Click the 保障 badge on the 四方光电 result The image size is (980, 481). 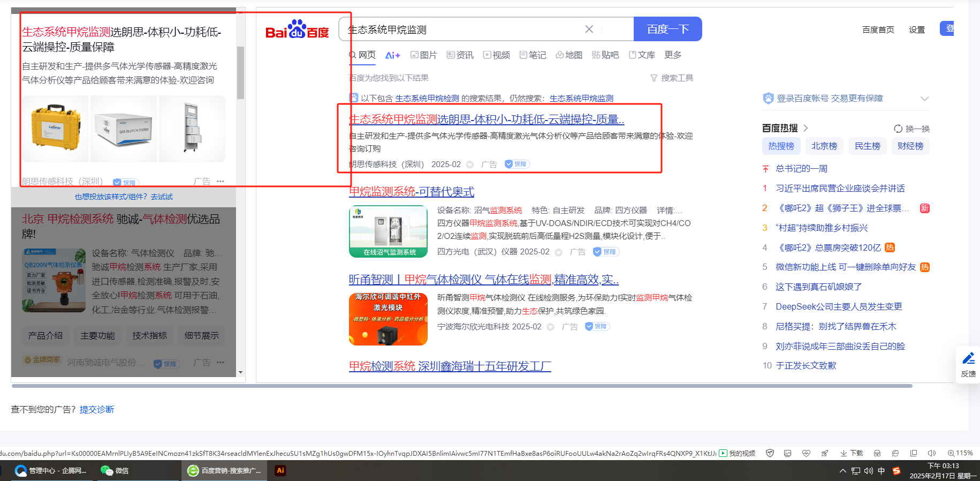coord(606,252)
